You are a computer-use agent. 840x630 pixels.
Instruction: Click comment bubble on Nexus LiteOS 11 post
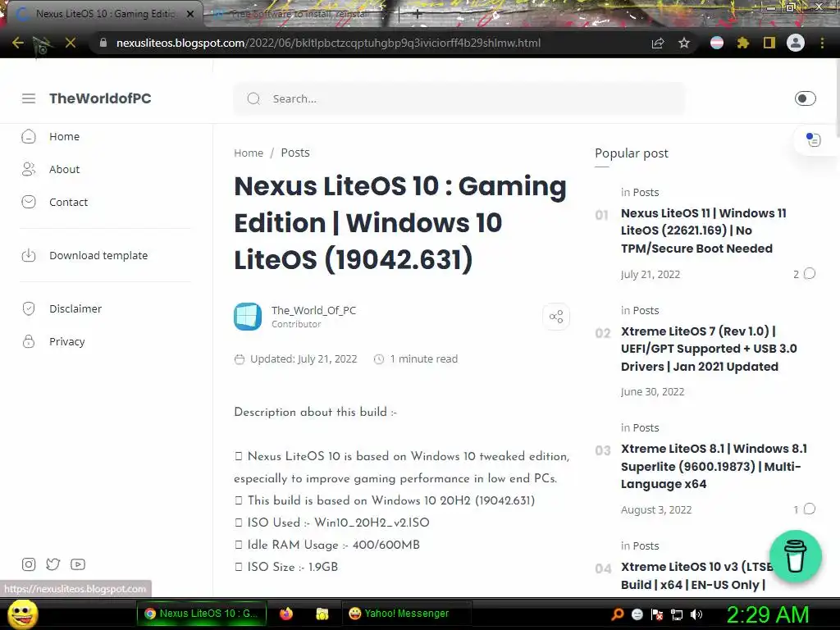pos(810,274)
